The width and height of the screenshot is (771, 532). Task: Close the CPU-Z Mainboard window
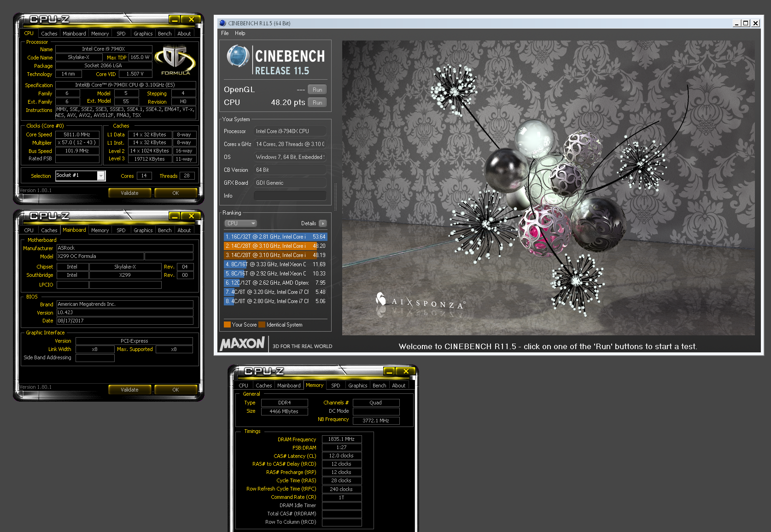pyautogui.click(x=191, y=216)
